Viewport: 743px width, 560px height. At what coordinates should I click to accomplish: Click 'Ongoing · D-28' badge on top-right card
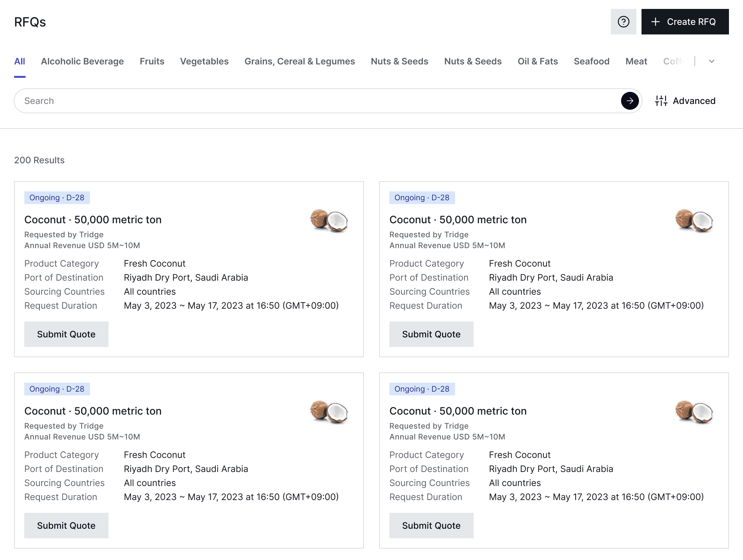pos(422,198)
